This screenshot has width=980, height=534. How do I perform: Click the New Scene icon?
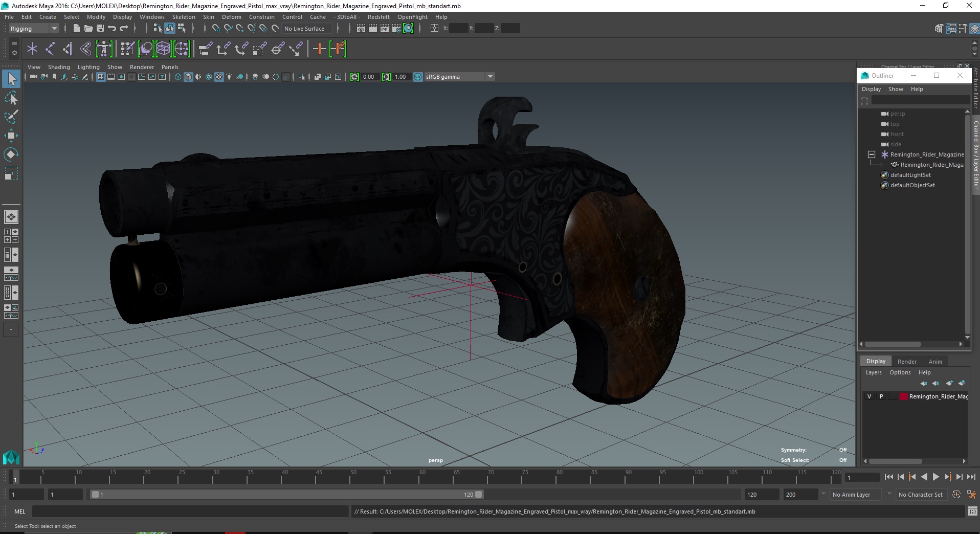76,29
